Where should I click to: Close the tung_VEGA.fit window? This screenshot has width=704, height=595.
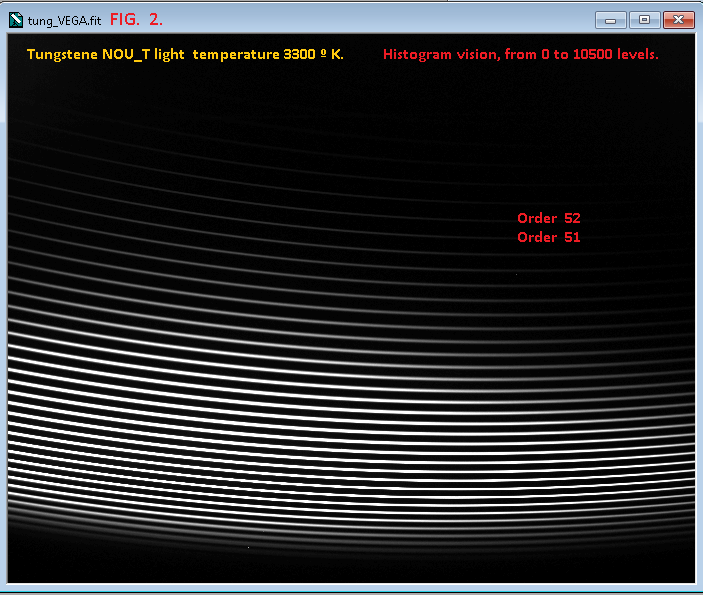678,20
